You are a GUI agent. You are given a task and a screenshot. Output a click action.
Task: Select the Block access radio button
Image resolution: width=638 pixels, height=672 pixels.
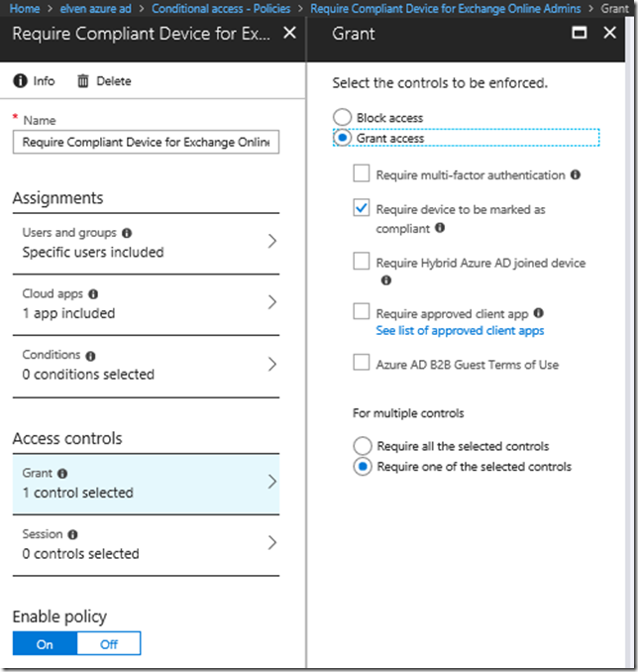343,118
